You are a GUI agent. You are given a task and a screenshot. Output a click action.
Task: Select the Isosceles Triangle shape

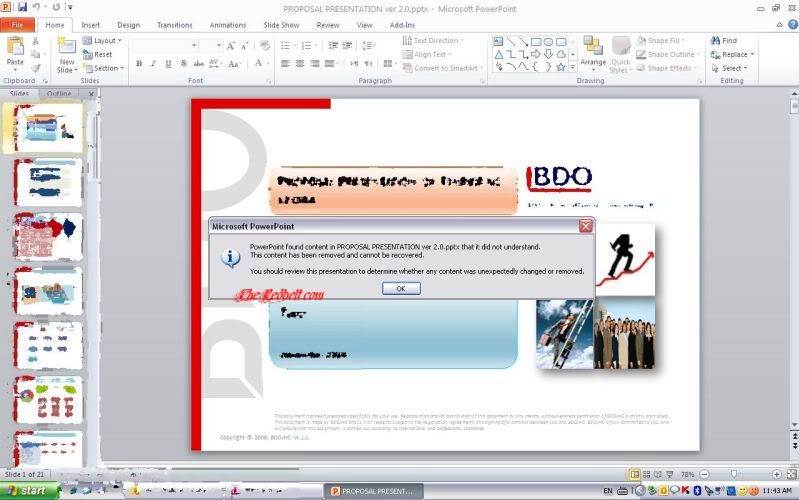[x=498, y=54]
